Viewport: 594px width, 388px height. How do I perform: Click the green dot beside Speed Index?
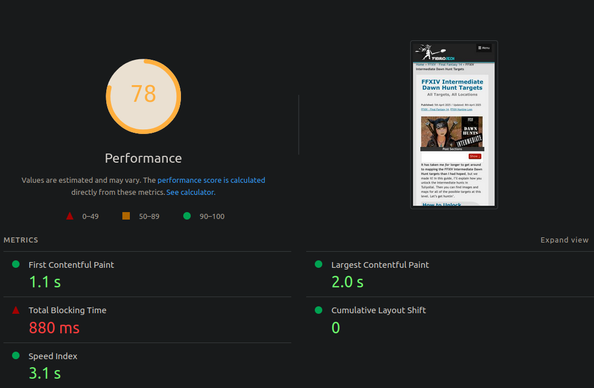[x=16, y=355]
